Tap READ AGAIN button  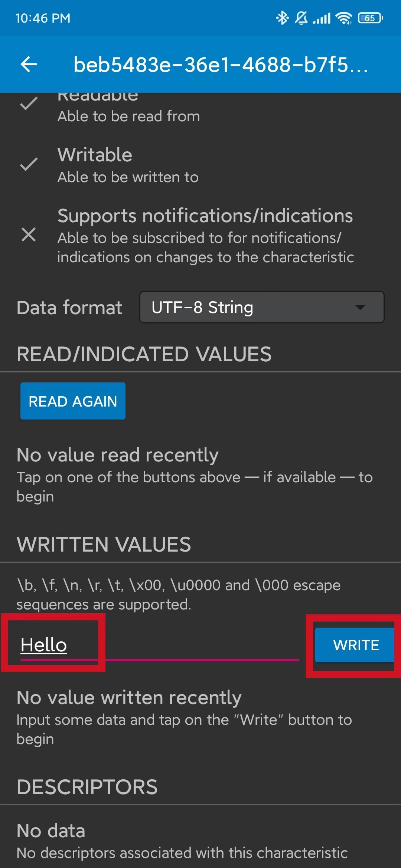(x=73, y=401)
